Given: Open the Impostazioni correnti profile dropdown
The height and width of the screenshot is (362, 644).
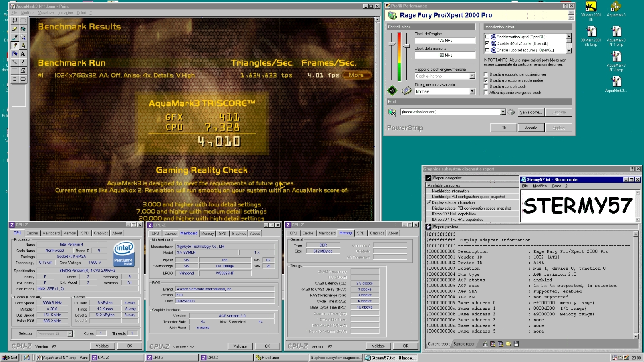Looking at the screenshot, I should [x=503, y=112].
